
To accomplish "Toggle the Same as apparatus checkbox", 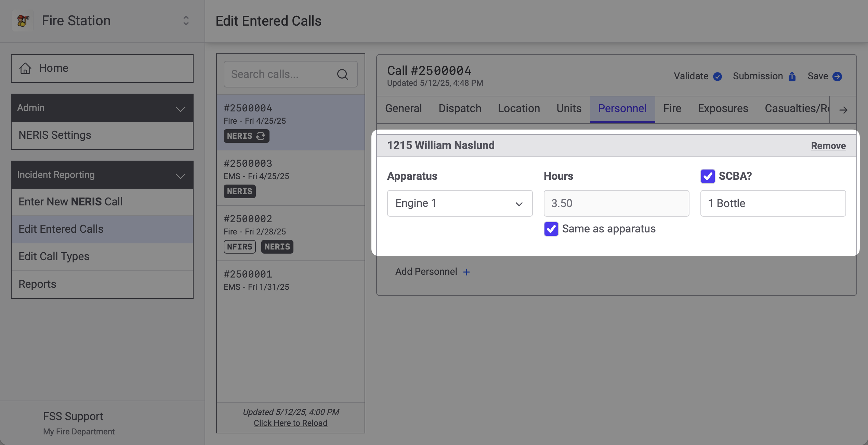I will click(551, 229).
